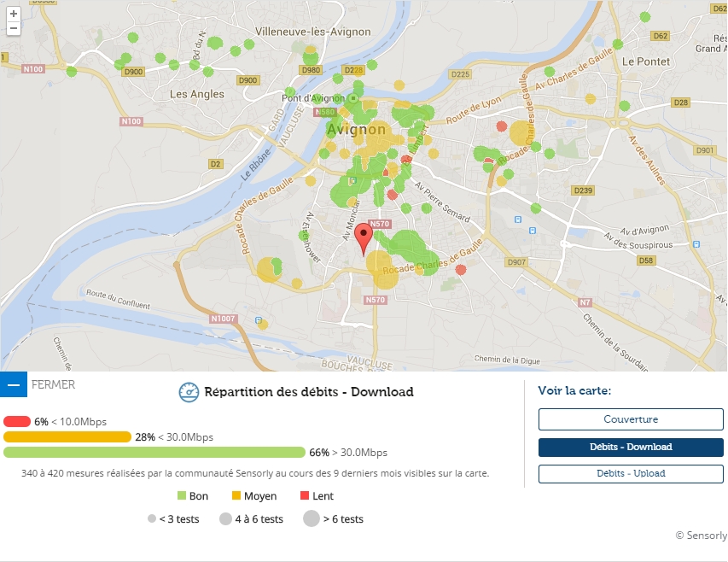
Task: Collapse the results panel via FERMER
Action: 52,384
